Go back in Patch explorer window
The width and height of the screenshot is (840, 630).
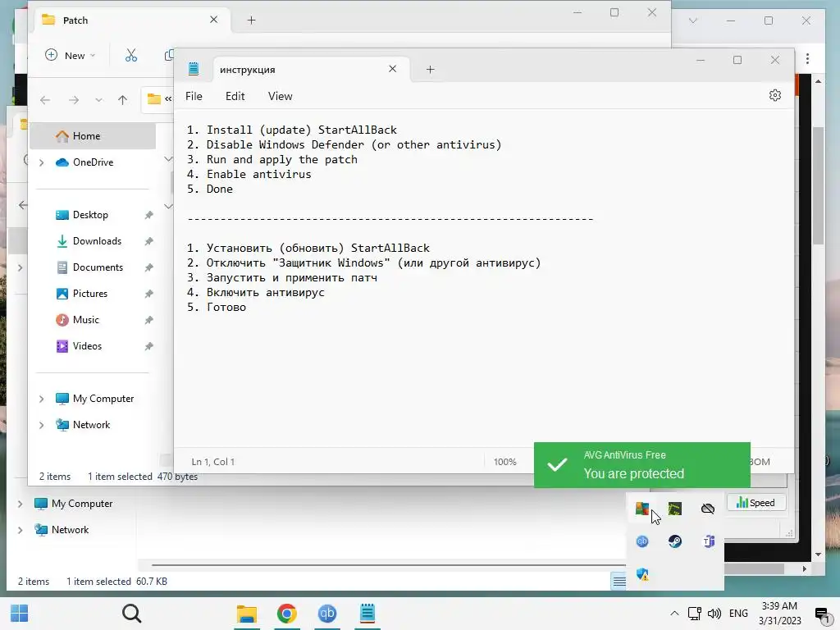[45, 99]
